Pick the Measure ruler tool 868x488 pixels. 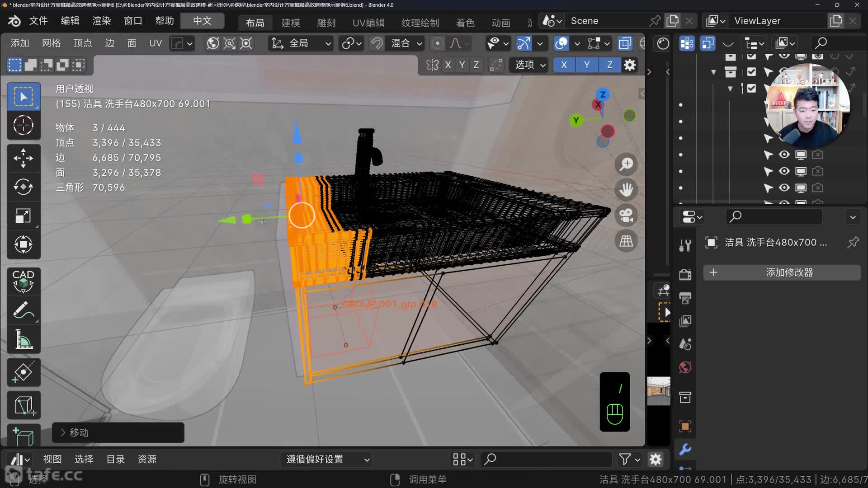tap(24, 339)
